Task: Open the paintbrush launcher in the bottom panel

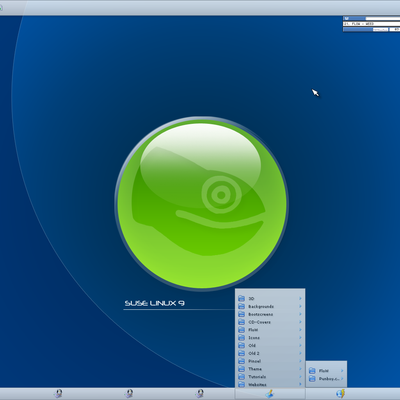Action: pos(270,394)
